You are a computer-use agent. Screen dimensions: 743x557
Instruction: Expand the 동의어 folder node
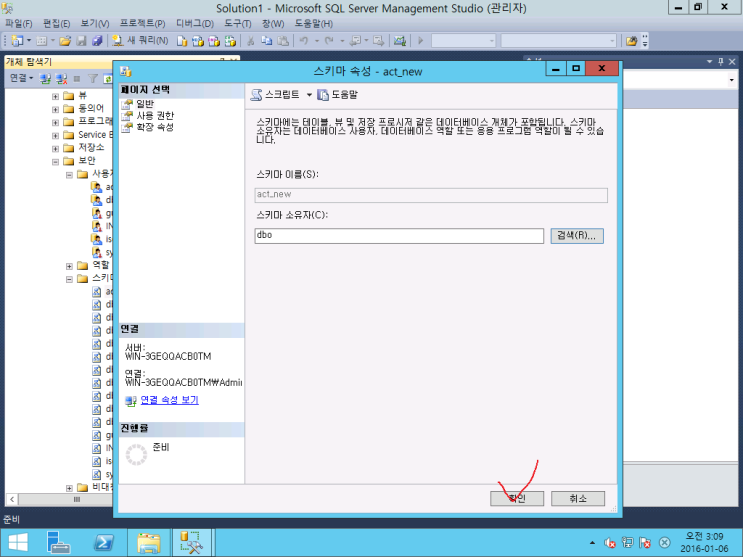click(x=55, y=110)
